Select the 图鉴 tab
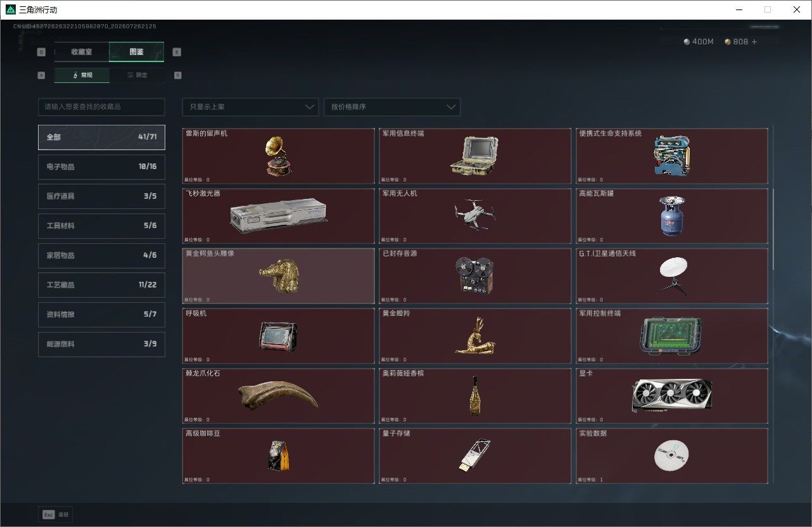812x527 pixels. pos(136,52)
